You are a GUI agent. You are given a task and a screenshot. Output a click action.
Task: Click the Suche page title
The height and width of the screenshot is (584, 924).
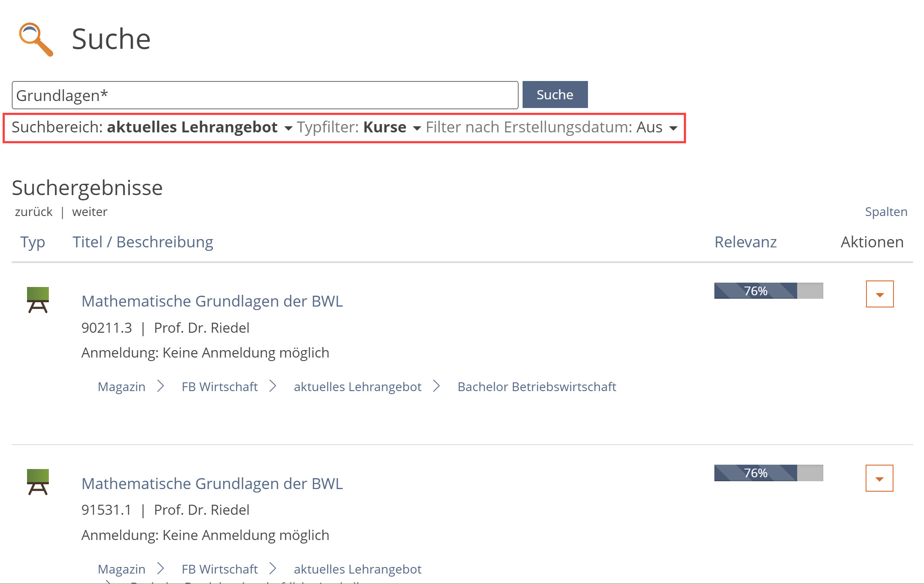click(111, 39)
